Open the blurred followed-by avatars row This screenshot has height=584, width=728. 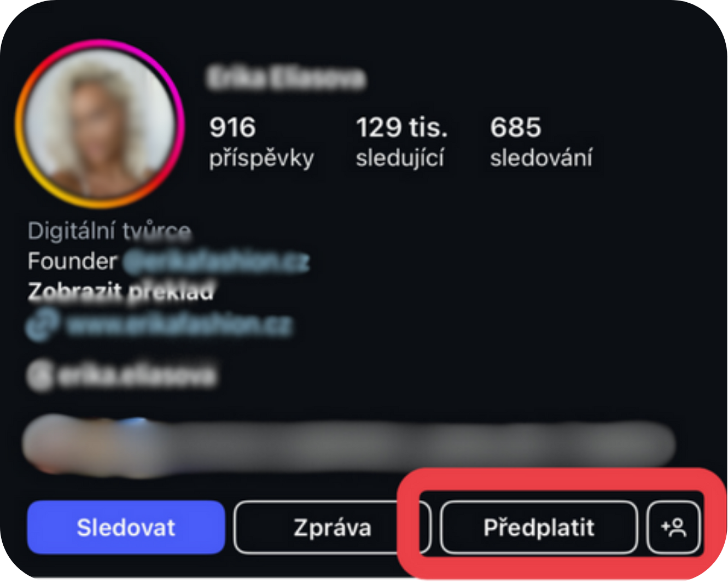click(88, 443)
